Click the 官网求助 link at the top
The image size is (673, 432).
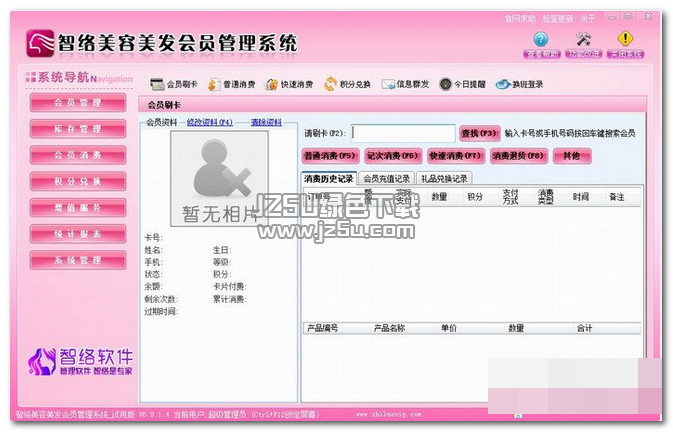(520, 18)
